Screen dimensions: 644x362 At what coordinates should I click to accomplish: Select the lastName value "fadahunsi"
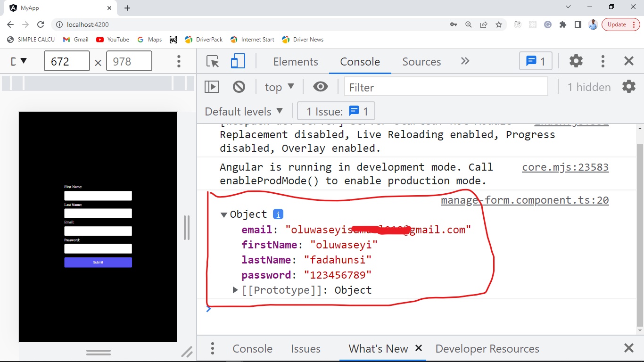coord(338,260)
